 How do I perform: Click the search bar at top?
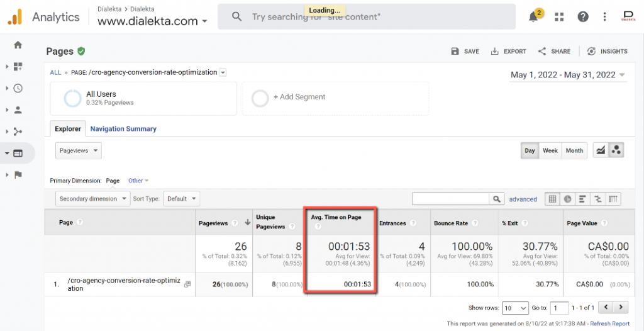pos(367,17)
